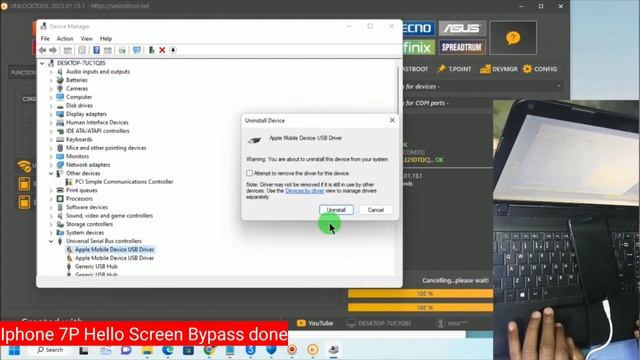Click the T.POINT pin option in UnlockTool

[x=454, y=69]
